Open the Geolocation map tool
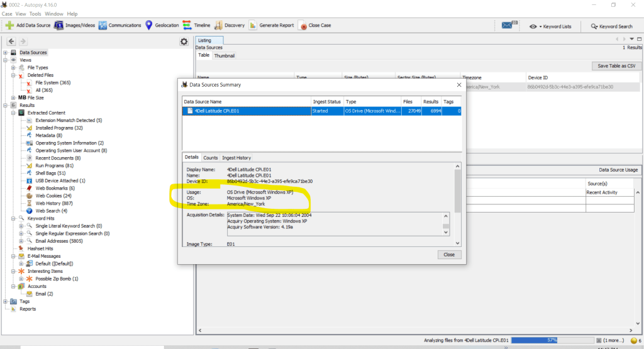 click(x=149, y=26)
